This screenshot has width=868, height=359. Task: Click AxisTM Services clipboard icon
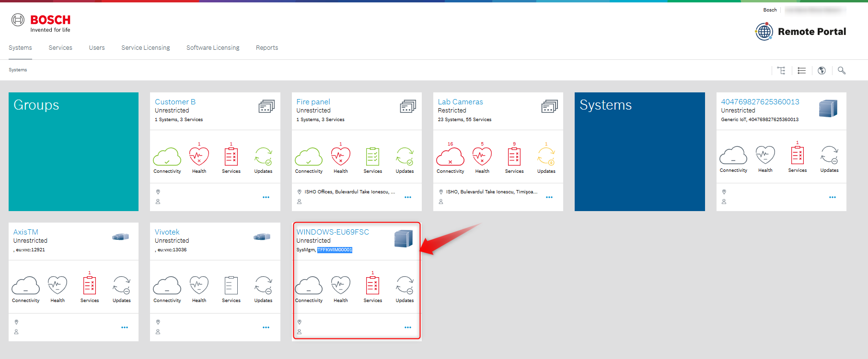pos(90,286)
